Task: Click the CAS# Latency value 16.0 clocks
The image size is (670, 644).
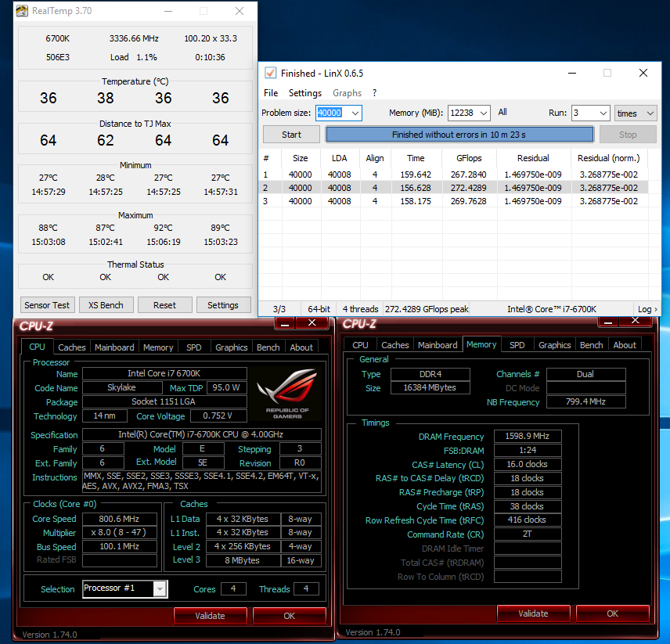Action: [x=528, y=464]
